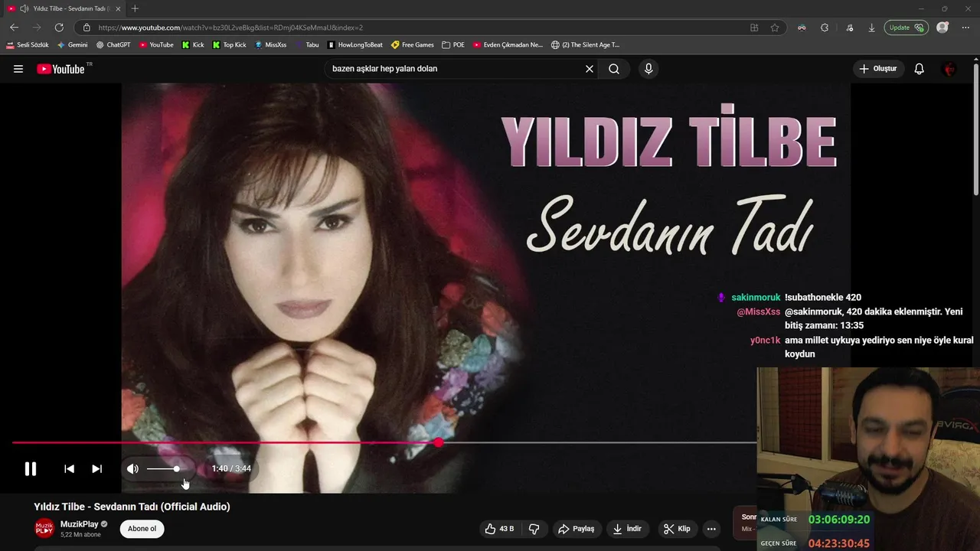The image size is (980, 551).
Task: Subscribe using Abone ol button
Action: click(142, 529)
